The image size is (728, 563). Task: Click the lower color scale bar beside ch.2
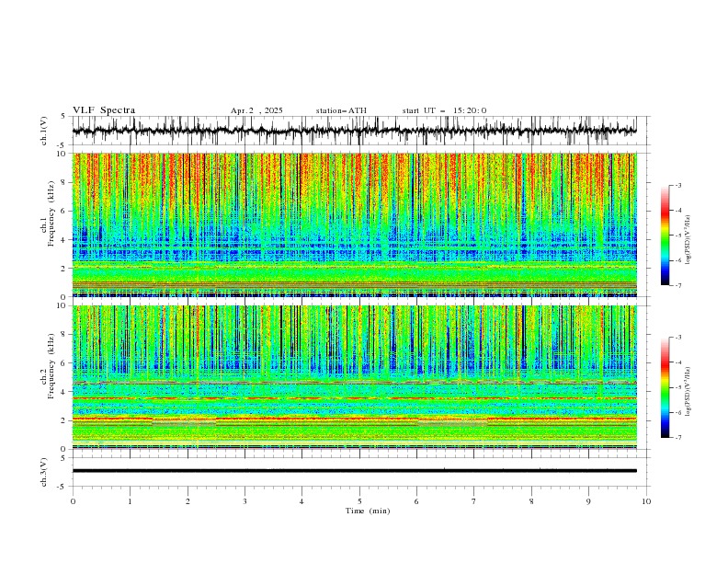(x=665, y=387)
